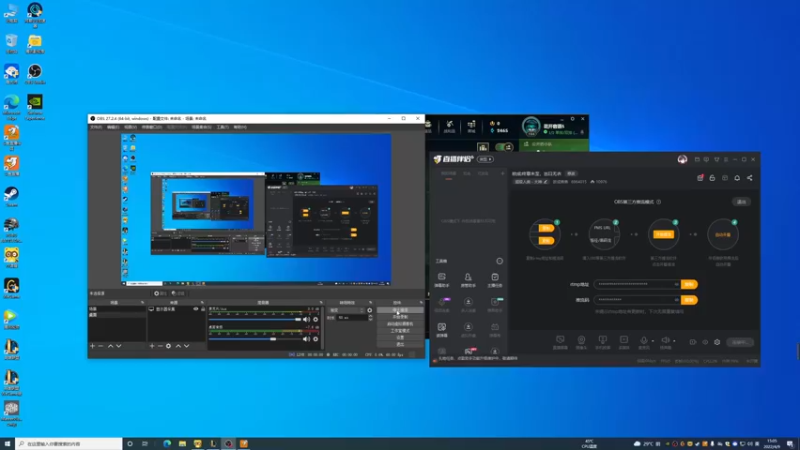Pop out the Controls dock panel

(x=421, y=303)
